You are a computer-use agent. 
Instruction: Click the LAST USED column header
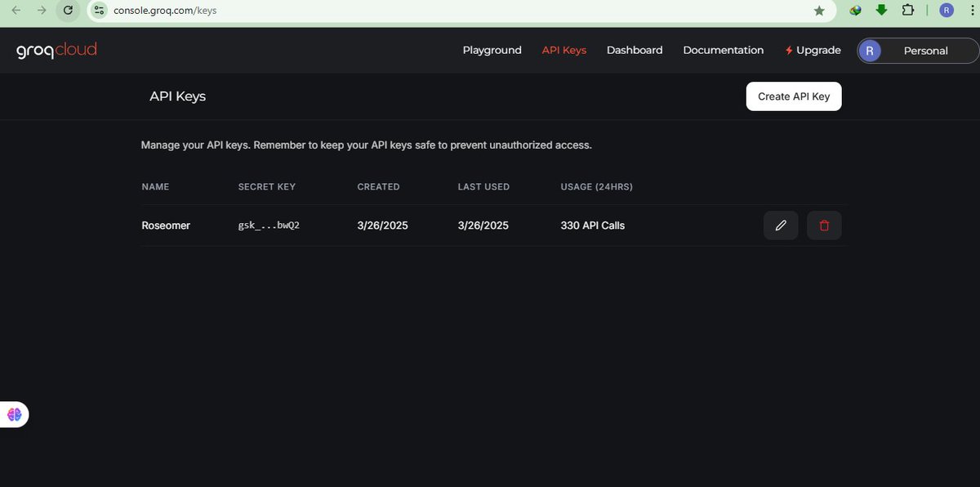[x=483, y=187]
